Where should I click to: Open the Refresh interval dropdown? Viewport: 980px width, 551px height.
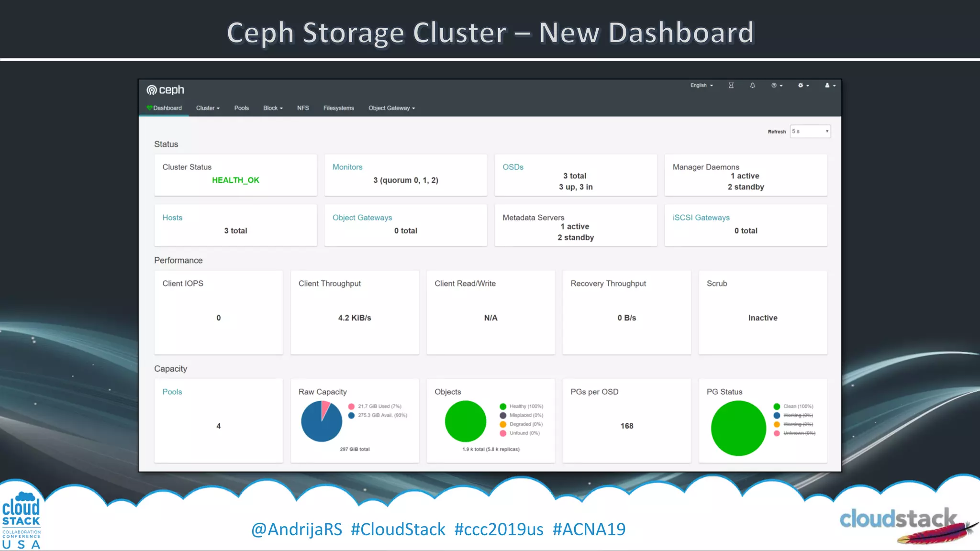tap(810, 131)
